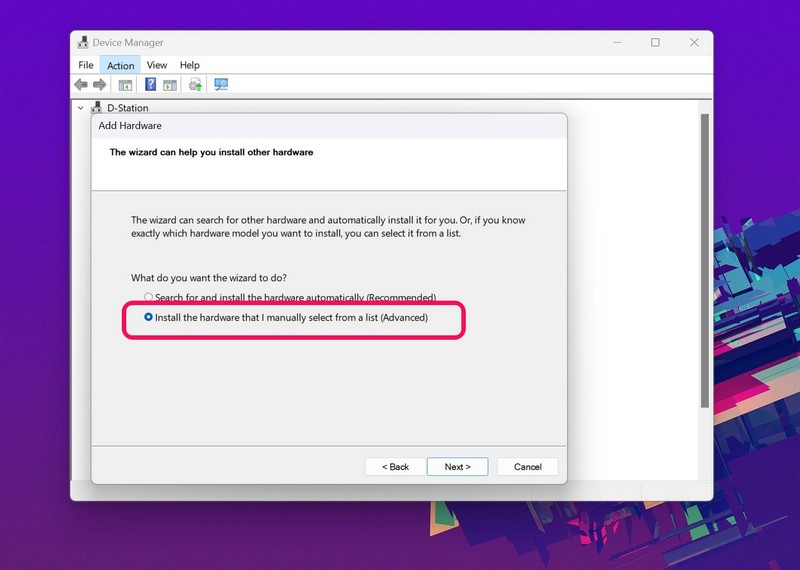Click Scan for hardware changes icon
This screenshot has width=800, height=570.
pos(221,84)
